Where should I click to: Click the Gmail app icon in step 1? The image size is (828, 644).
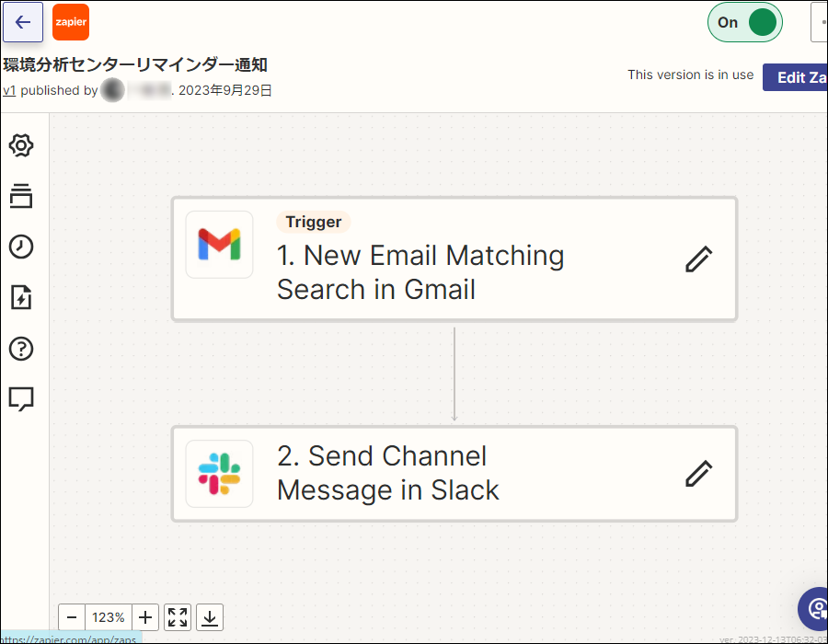[x=219, y=245]
